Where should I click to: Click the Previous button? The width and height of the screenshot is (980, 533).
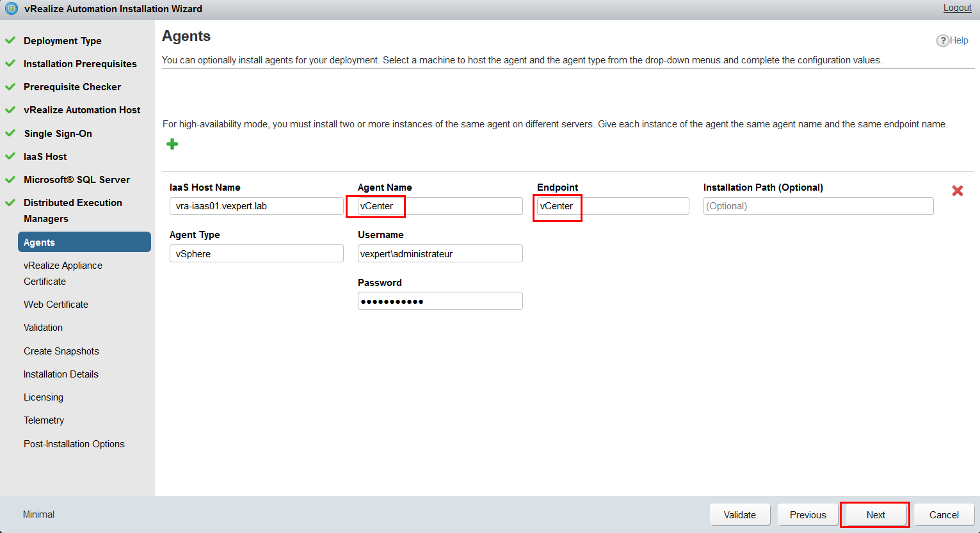tap(808, 515)
